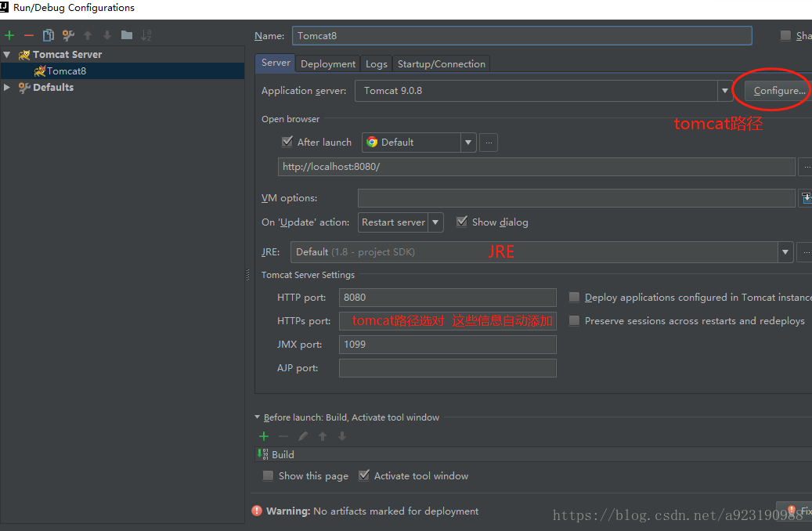The image size is (812, 531).
Task: Enable Deploy applications configured in Tomcat
Action: click(574, 297)
